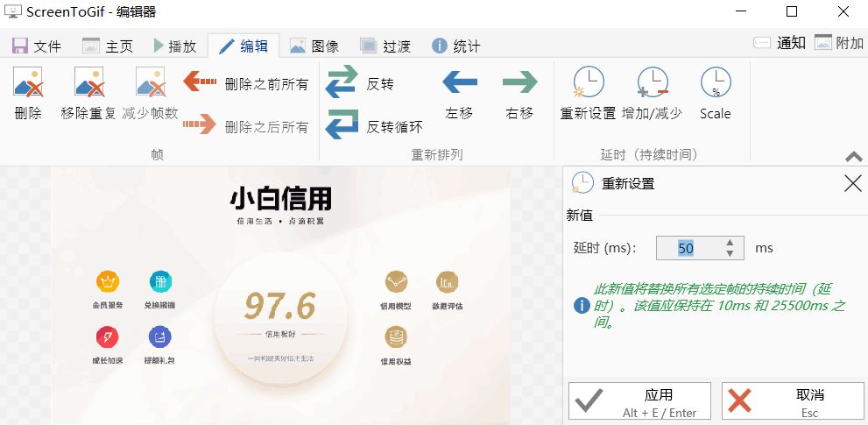Click the 数据评估 icon in the preview

pyautogui.click(x=448, y=281)
